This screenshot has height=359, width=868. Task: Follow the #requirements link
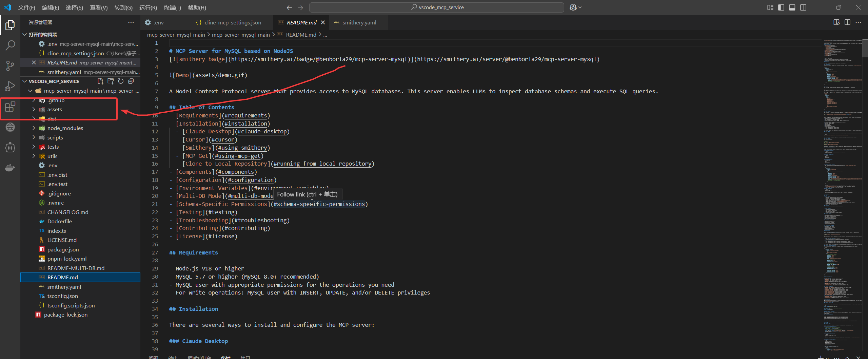pos(245,115)
